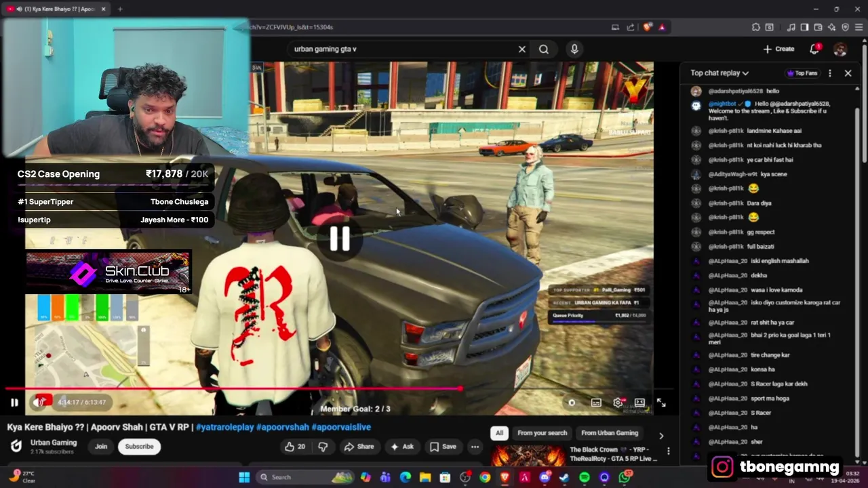The height and width of the screenshot is (488, 868).
Task: Open chat options three-dot menu
Action: pos(830,73)
